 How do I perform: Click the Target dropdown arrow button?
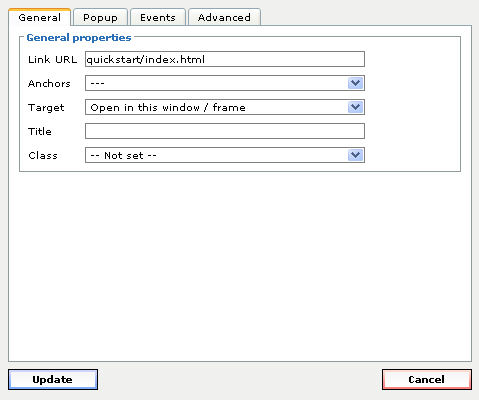click(x=355, y=107)
